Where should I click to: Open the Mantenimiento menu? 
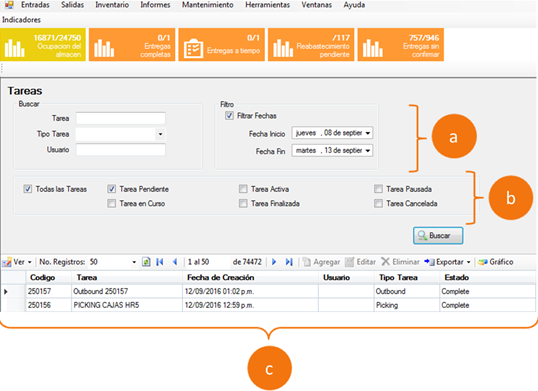[x=208, y=5]
